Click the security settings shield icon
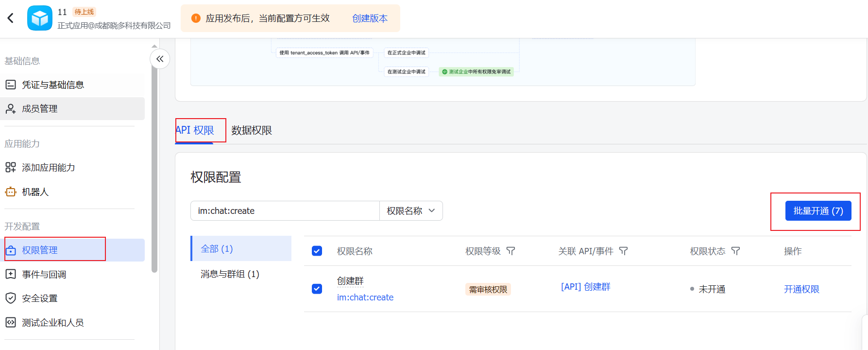868x350 pixels. tap(11, 298)
